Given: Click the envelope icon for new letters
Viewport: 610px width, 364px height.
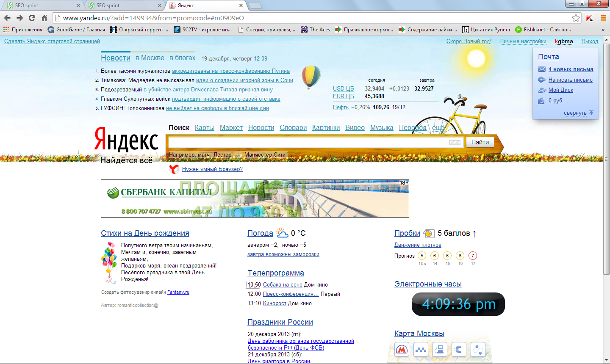Looking at the screenshot, I should coord(542,69).
